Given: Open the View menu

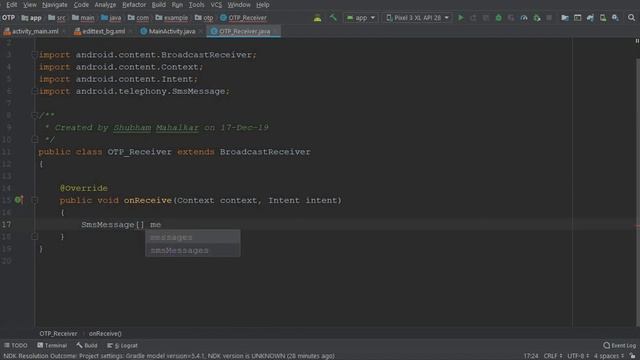Looking at the screenshot, I should [30, 5].
